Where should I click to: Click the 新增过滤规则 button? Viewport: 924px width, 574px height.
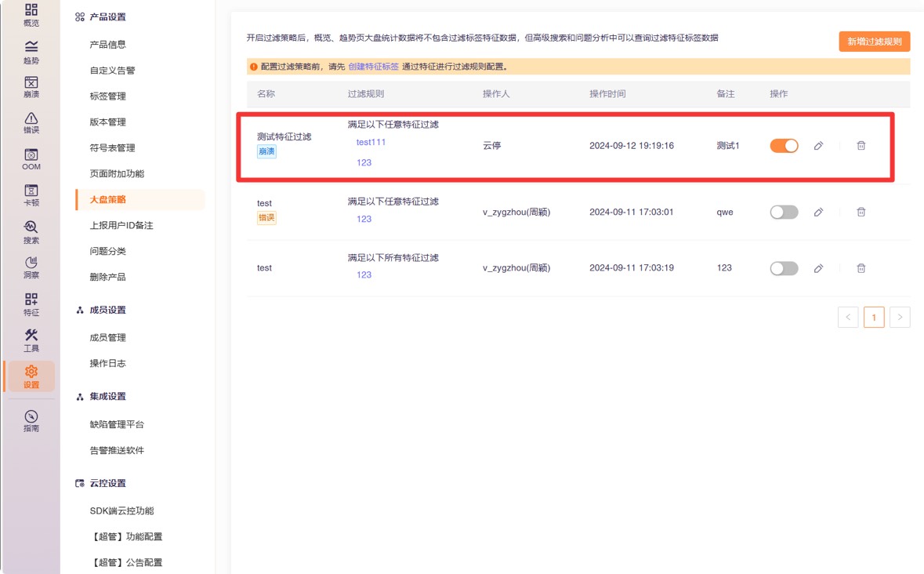point(874,42)
